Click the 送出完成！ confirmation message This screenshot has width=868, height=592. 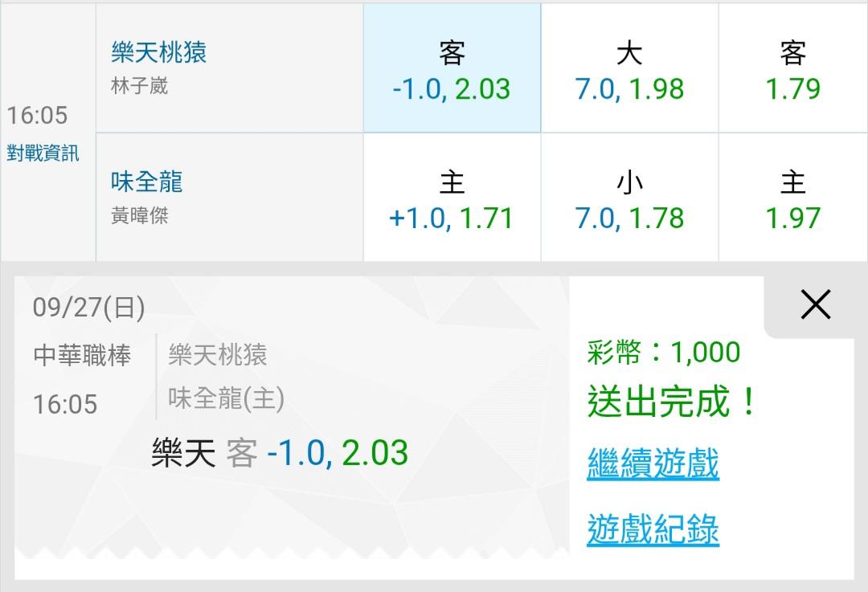[x=673, y=401]
